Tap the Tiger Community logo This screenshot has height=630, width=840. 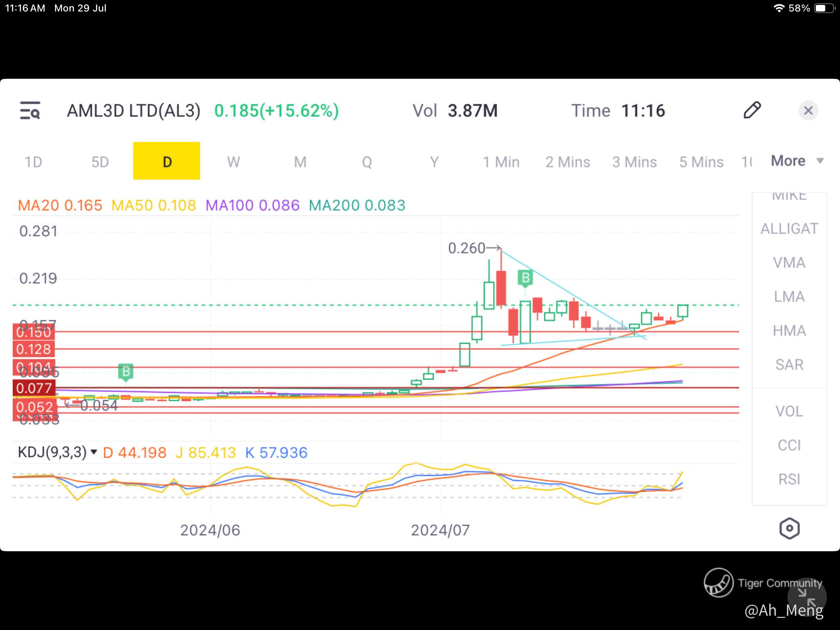pos(719,583)
